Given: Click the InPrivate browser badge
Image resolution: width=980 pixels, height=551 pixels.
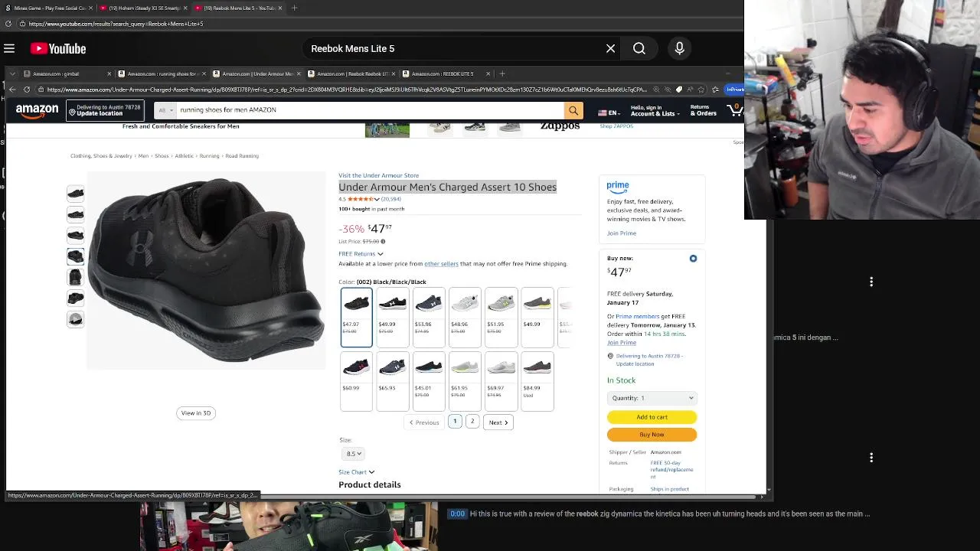Looking at the screenshot, I should click(x=734, y=90).
